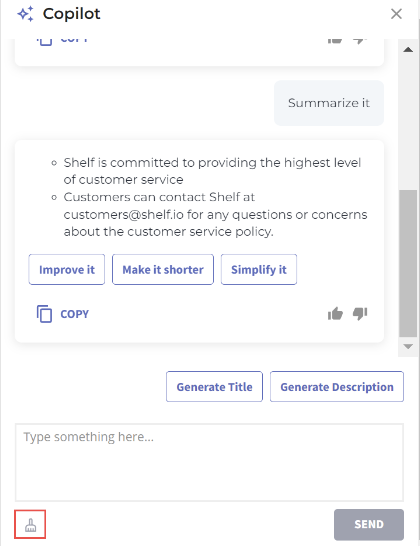Image resolution: width=420 pixels, height=546 pixels.
Task: Like the summary with thumbs-up icon
Action: [335, 314]
